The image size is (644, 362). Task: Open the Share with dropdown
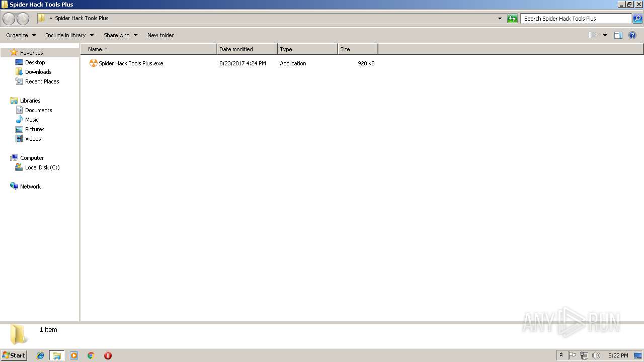click(120, 35)
